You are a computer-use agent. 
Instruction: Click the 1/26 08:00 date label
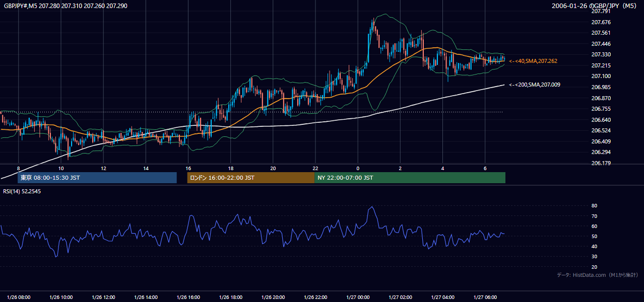[19, 297]
